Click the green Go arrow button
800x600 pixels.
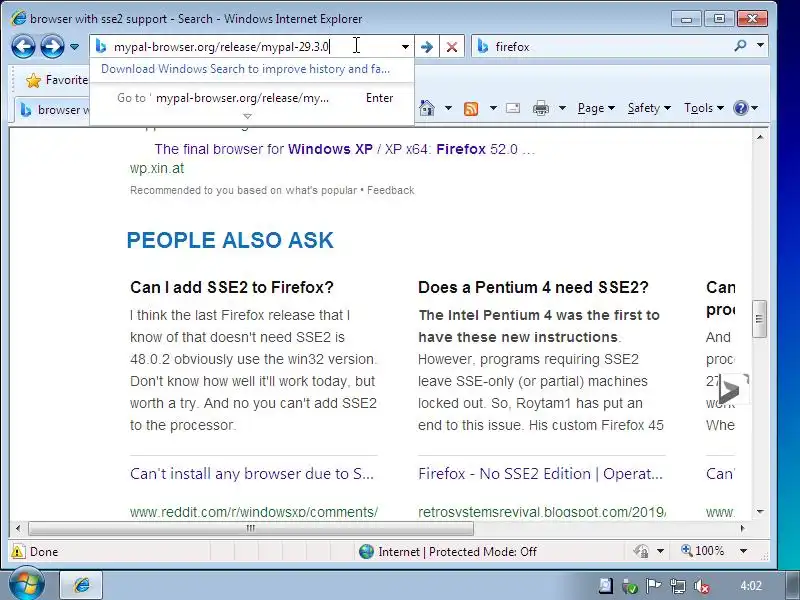click(x=427, y=47)
